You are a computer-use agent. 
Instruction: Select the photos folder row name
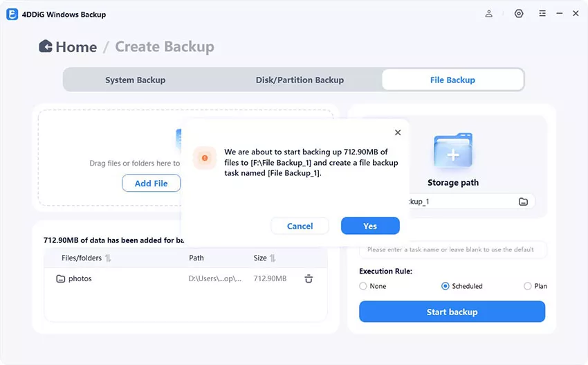(x=80, y=278)
